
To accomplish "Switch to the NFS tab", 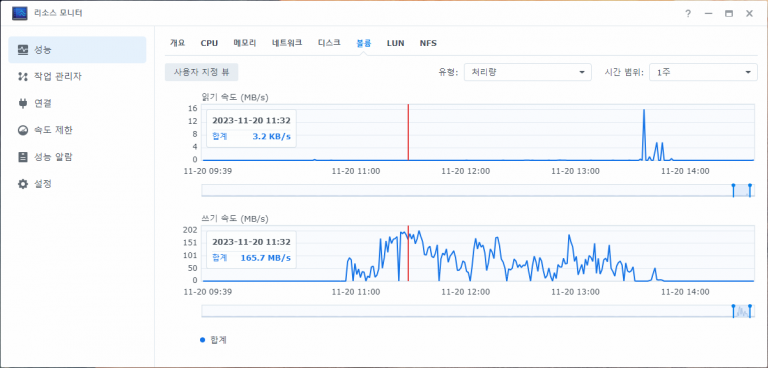I will click(428, 43).
